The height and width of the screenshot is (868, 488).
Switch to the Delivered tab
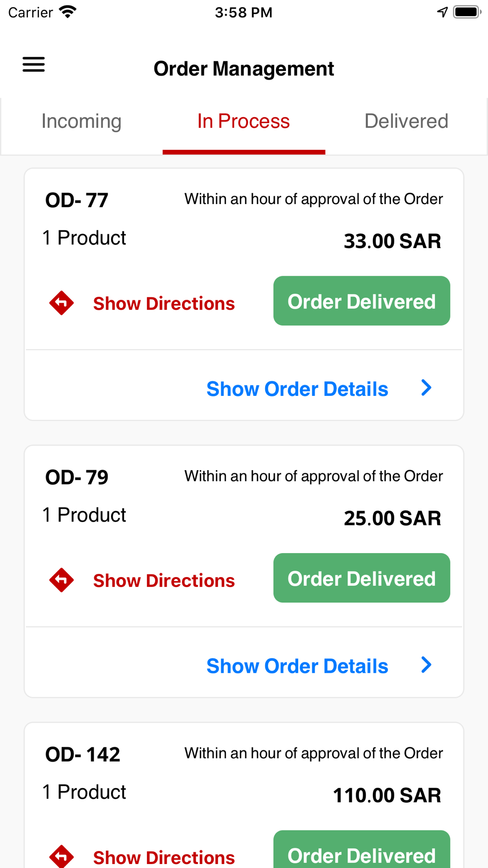click(x=406, y=121)
